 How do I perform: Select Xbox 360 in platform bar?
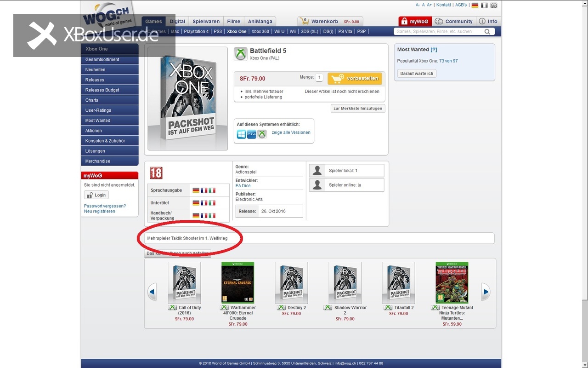click(x=260, y=32)
